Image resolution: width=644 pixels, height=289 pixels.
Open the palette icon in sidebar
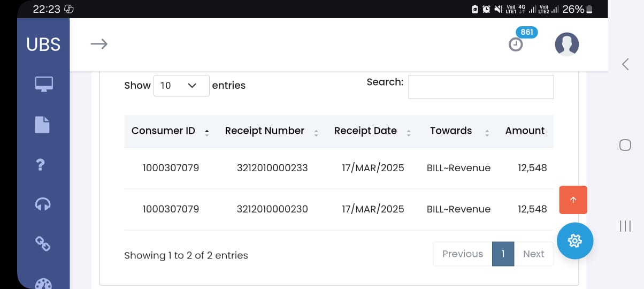point(43,284)
